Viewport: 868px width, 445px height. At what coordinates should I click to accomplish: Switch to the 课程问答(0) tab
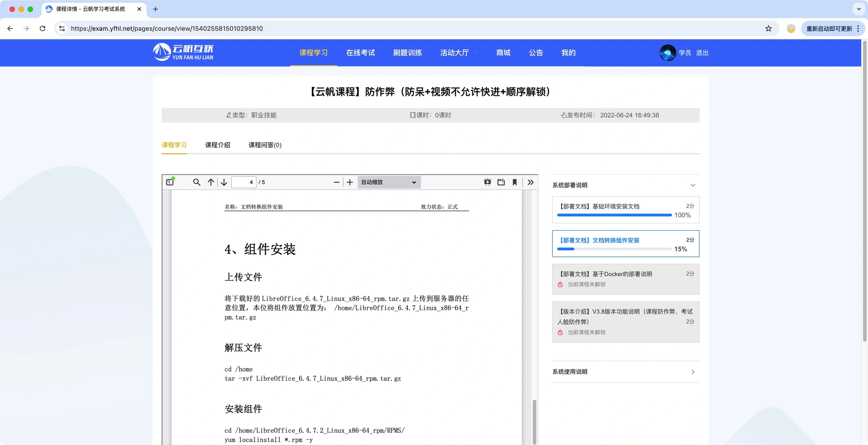click(x=265, y=145)
